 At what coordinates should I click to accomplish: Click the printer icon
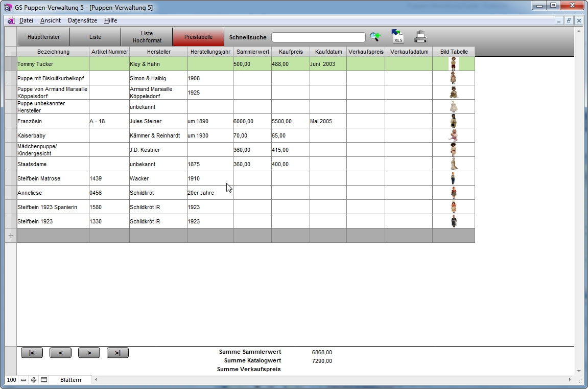420,37
